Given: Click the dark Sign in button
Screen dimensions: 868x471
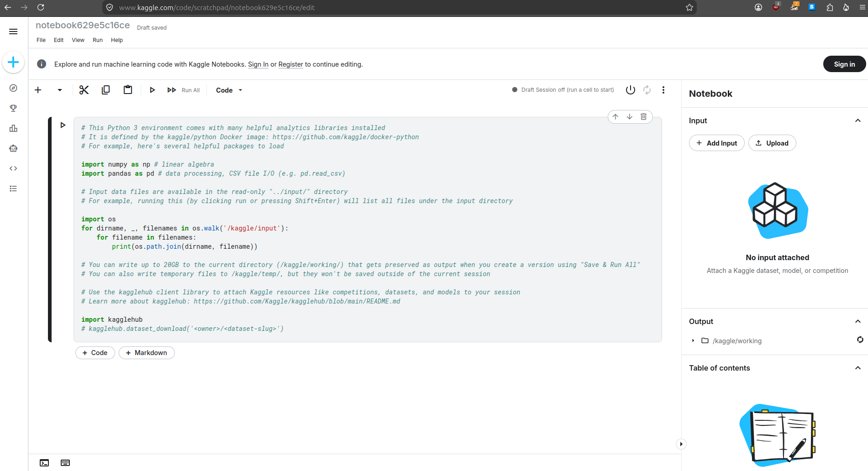Looking at the screenshot, I should 844,64.
